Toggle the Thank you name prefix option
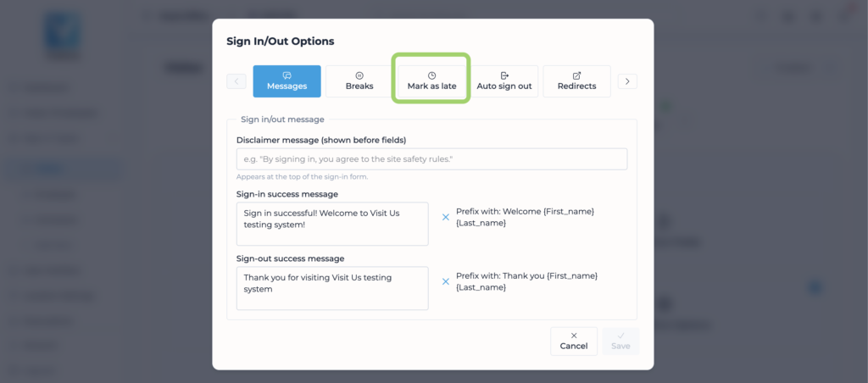The image size is (868, 383). pyautogui.click(x=446, y=281)
